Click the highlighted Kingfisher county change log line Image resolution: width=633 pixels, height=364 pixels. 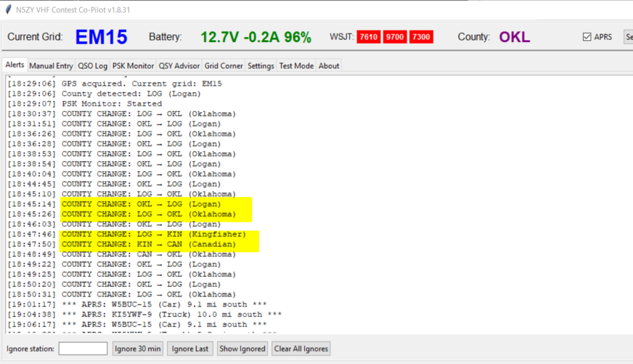pyautogui.click(x=153, y=234)
